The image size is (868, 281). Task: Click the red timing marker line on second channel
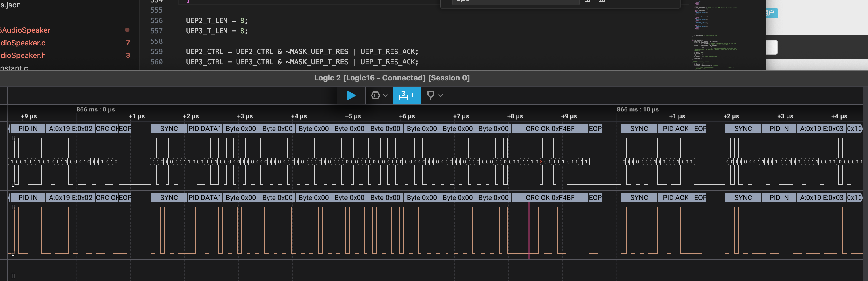(529, 230)
